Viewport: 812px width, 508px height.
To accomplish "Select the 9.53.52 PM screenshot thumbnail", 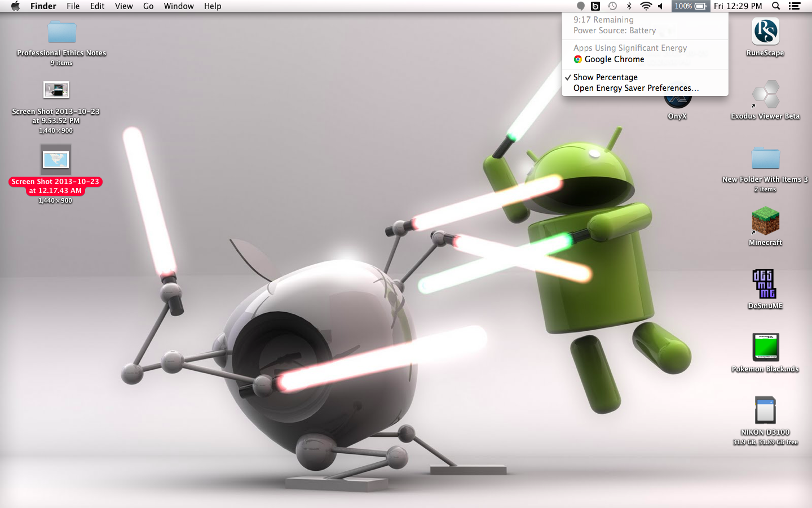I will click(x=56, y=90).
